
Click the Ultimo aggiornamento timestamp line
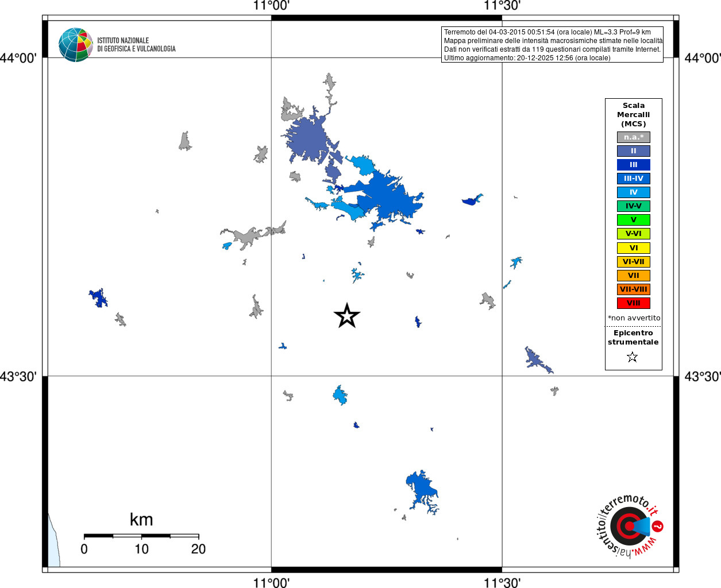[x=527, y=58]
